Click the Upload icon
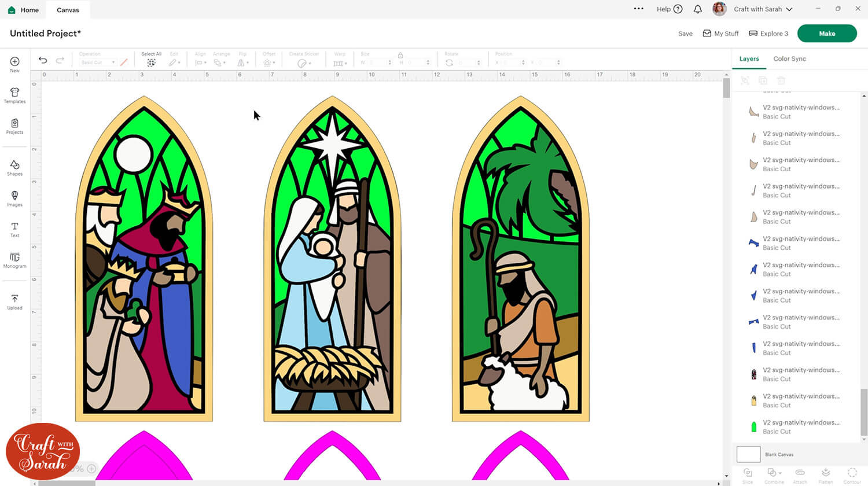Image resolution: width=868 pixels, height=486 pixels. click(14, 302)
